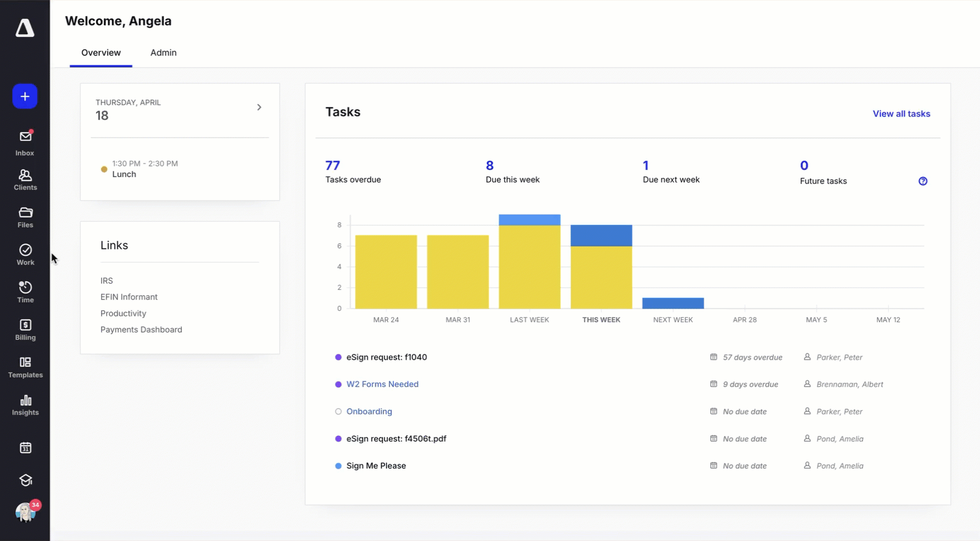
Task: Open user profile avatar with notifications
Action: 25,512
